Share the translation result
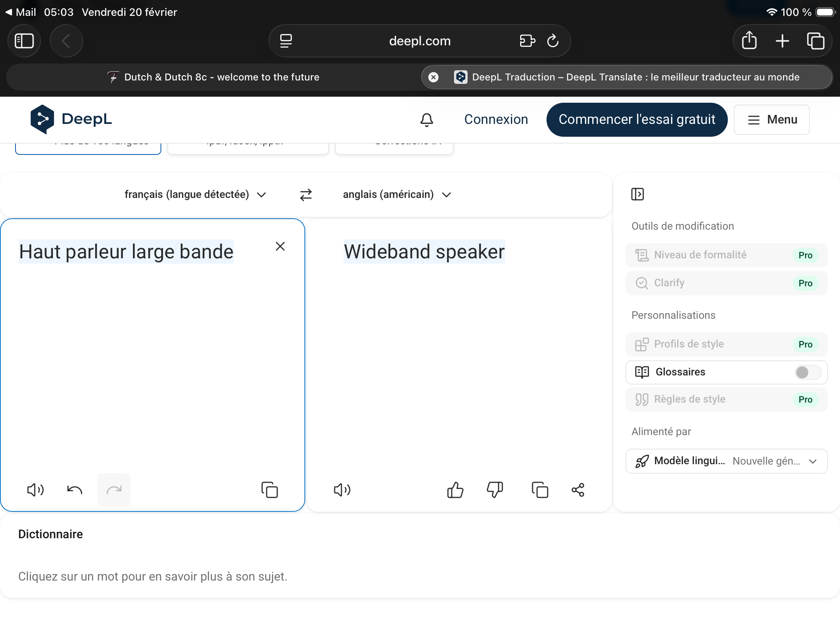The width and height of the screenshot is (840, 630). coord(577,490)
